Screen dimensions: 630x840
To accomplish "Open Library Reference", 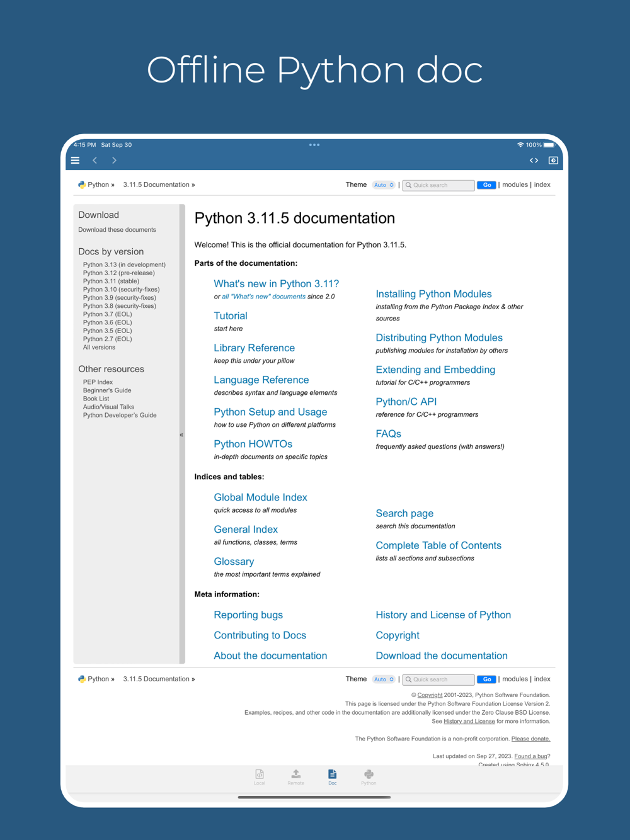I will [254, 348].
